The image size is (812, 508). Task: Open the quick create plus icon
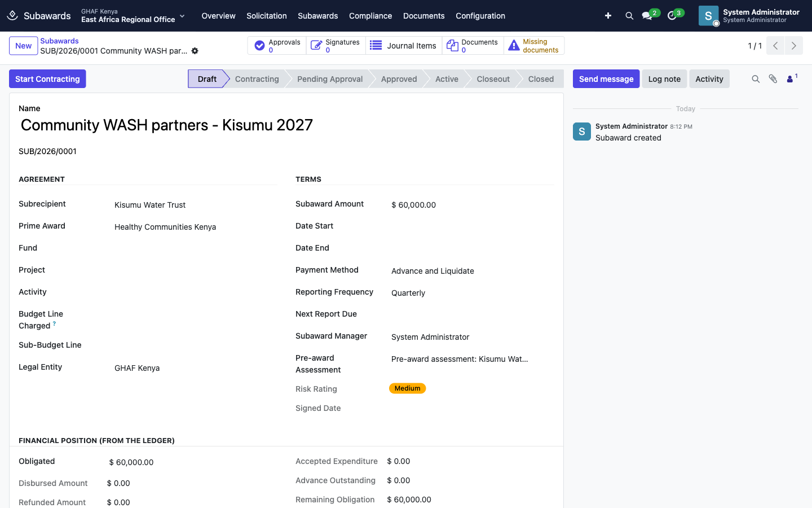608,16
